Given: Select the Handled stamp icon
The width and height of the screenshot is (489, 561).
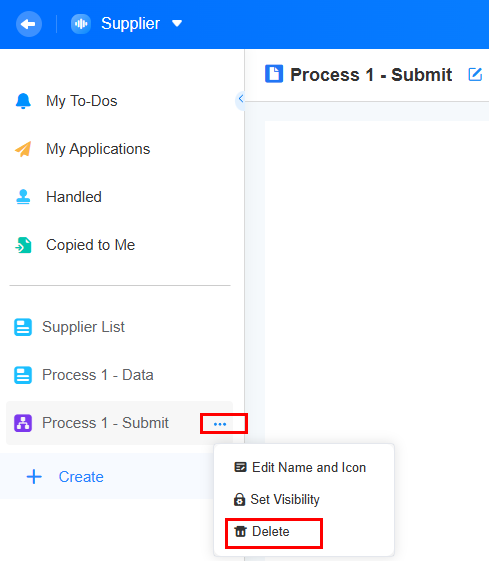Looking at the screenshot, I should coord(23,197).
